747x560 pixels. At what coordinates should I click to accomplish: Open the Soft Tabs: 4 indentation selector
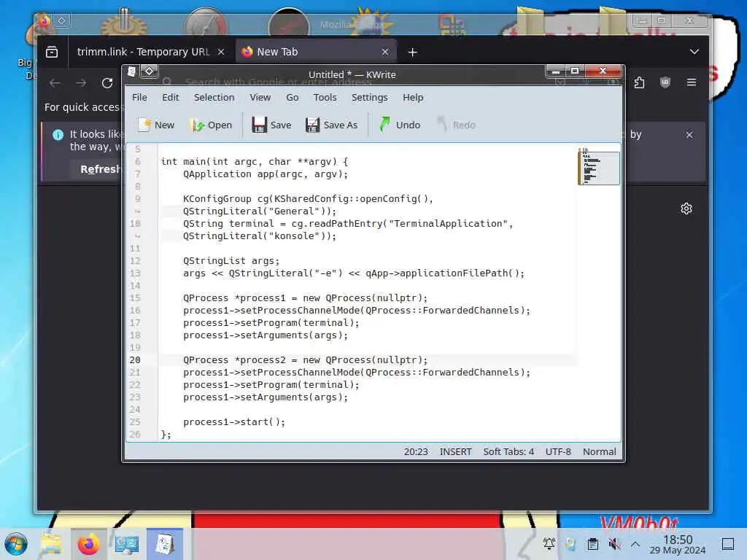[x=508, y=451]
